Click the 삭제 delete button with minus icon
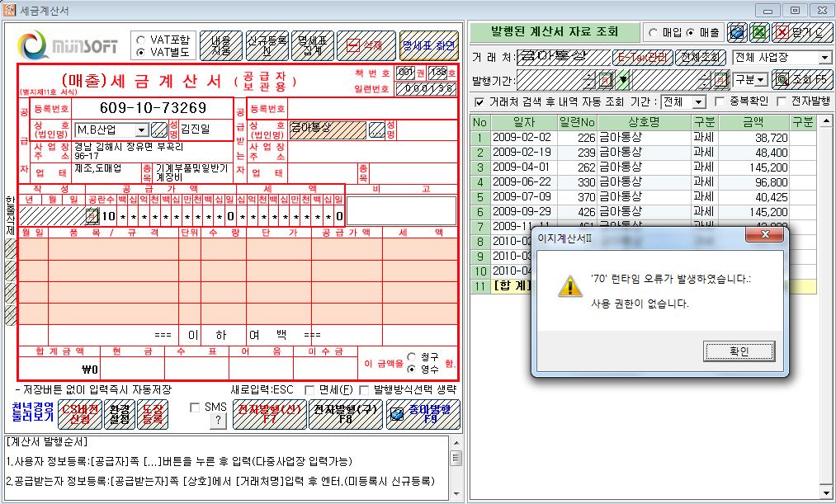The width and height of the screenshot is (836, 504). (x=366, y=46)
